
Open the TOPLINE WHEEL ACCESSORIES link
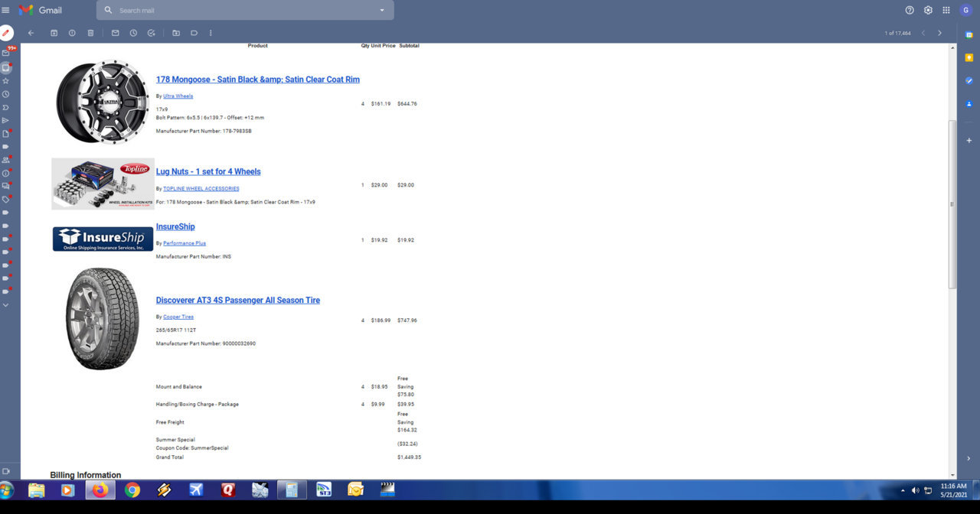click(x=201, y=188)
